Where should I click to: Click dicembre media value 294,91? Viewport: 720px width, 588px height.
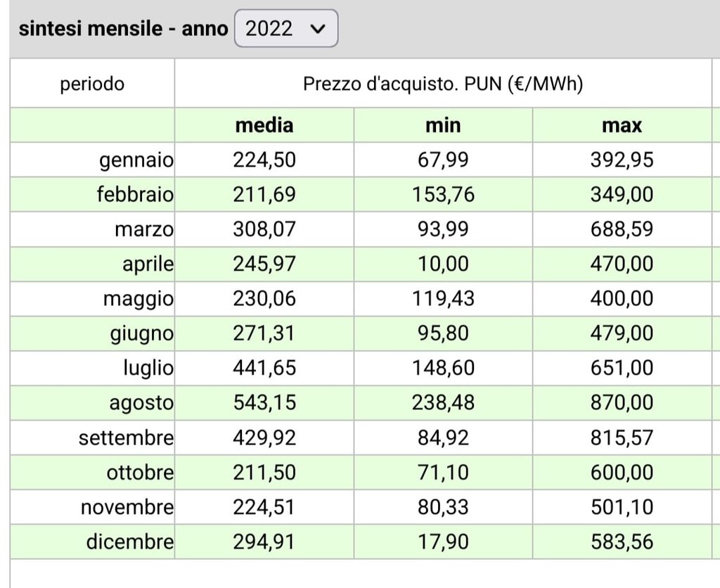point(264,542)
